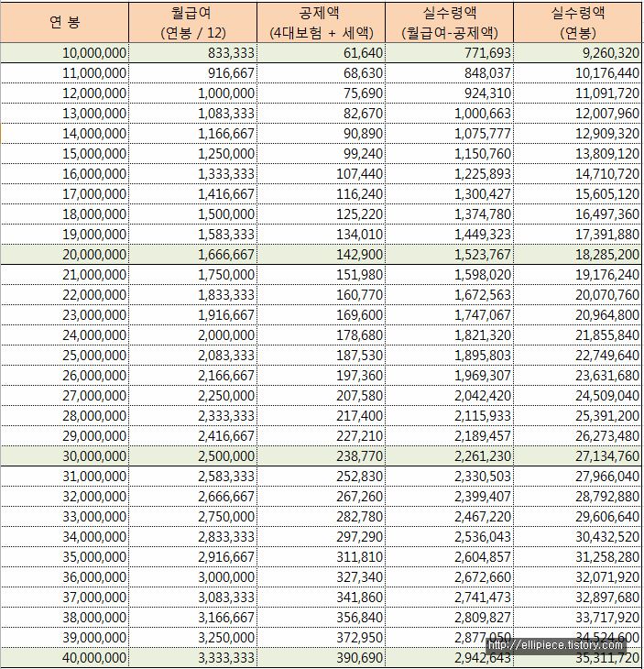The image size is (644, 669).
Task: Click the cell 1,166,667
Action: pyautogui.click(x=192, y=134)
